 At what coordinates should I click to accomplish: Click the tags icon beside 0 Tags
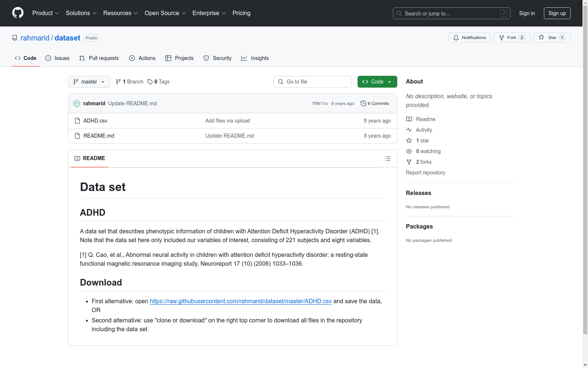click(x=150, y=82)
